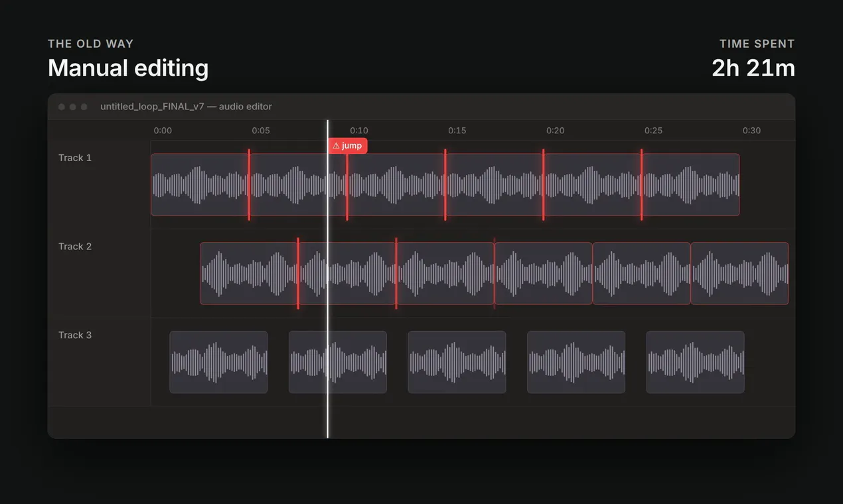Click the second audio clip on Track 3

[338, 362]
